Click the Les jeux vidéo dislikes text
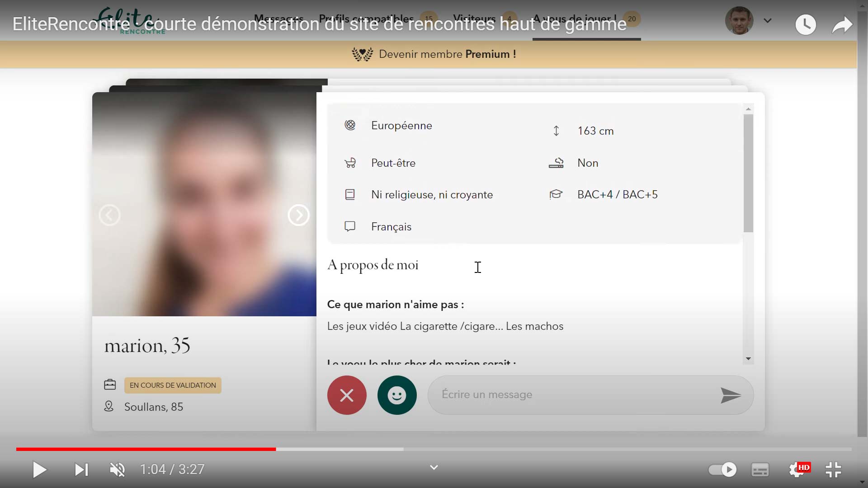 click(x=445, y=326)
